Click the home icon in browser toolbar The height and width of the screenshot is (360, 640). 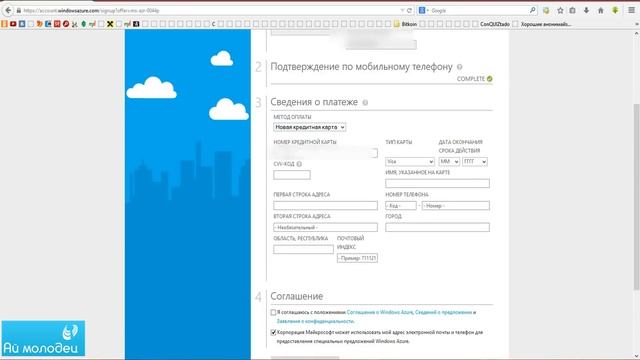click(600, 11)
